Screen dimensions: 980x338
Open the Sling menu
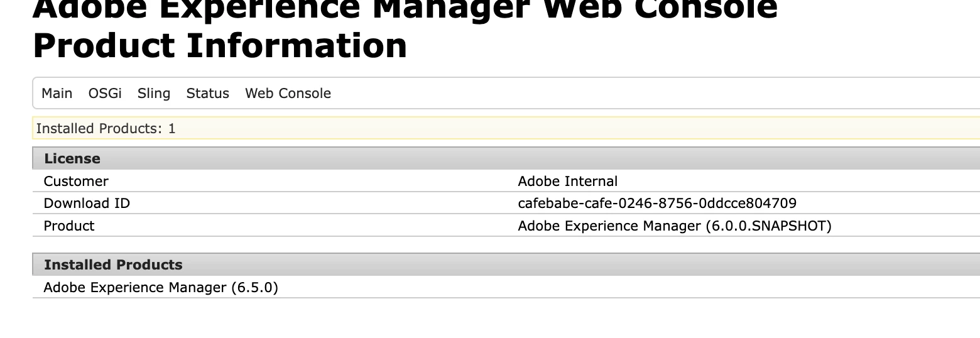(x=154, y=94)
